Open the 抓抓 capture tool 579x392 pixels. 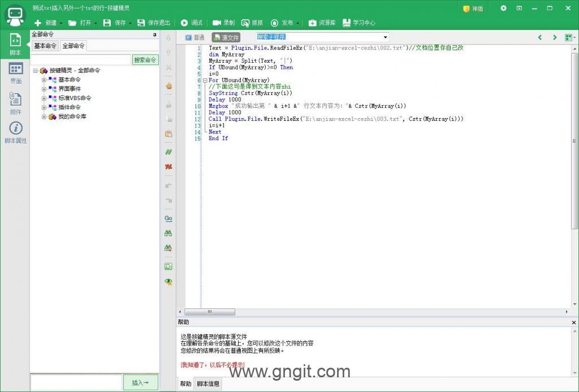252,23
